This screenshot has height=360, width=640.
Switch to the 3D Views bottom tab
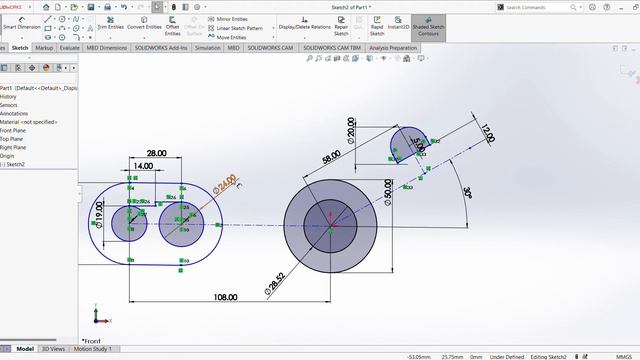click(x=53, y=349)
